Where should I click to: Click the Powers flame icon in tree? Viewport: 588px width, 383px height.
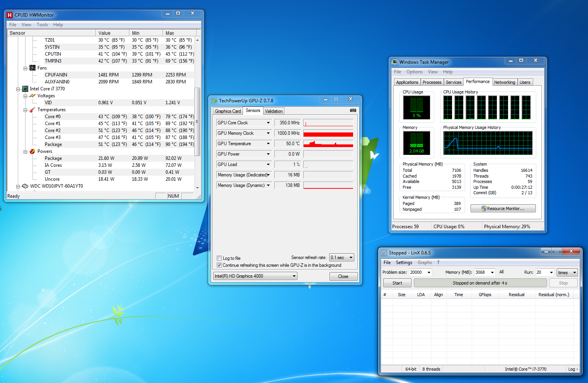pos(32,151)
